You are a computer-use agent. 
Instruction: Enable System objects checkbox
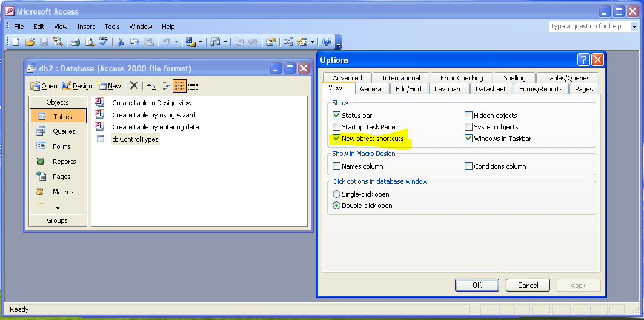468,127
